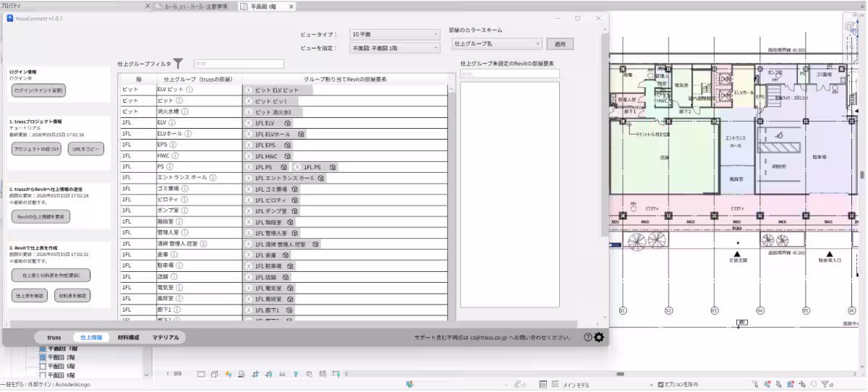The width and height of the screenshot is (868, 392).
Task: Switch to the 材料構成 tab
Action: 129,338
